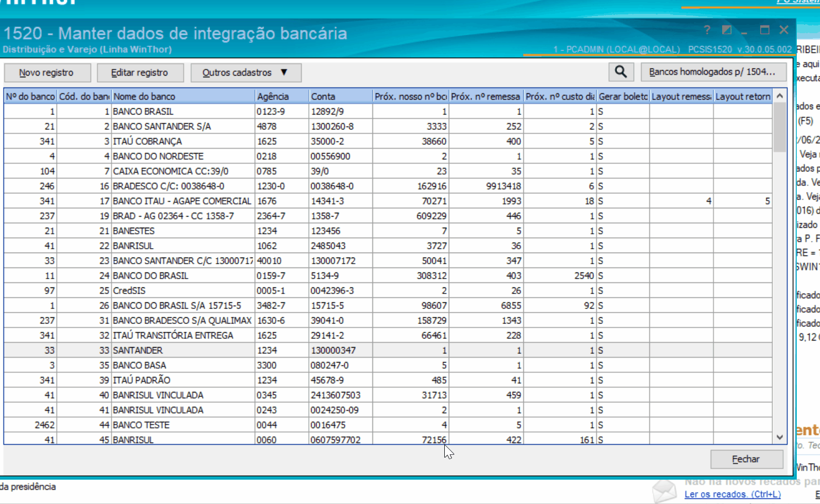820x504 pixels.
Task: Click account cell 0024250-09
Action: 341,410
